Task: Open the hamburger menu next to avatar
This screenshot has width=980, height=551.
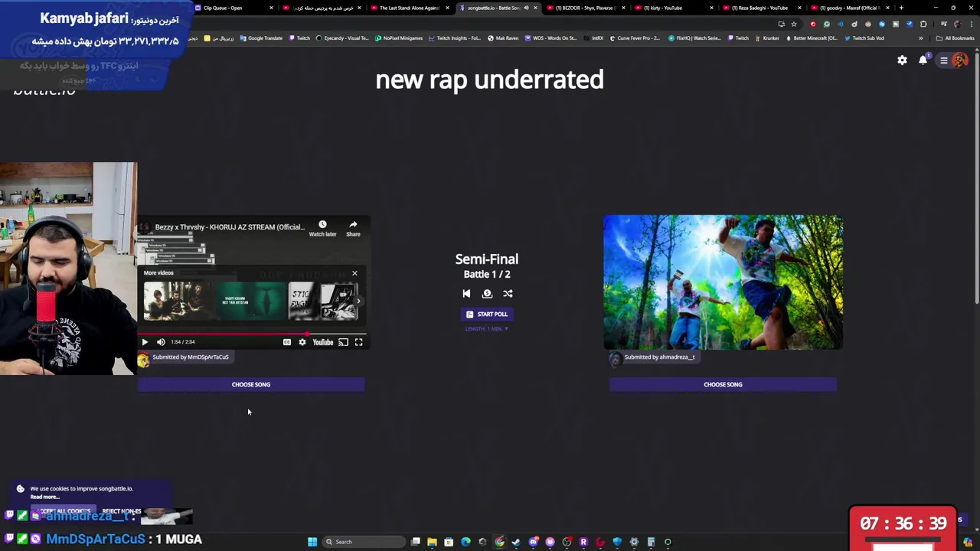Action: pyautogui.click(x=944, y=60)
